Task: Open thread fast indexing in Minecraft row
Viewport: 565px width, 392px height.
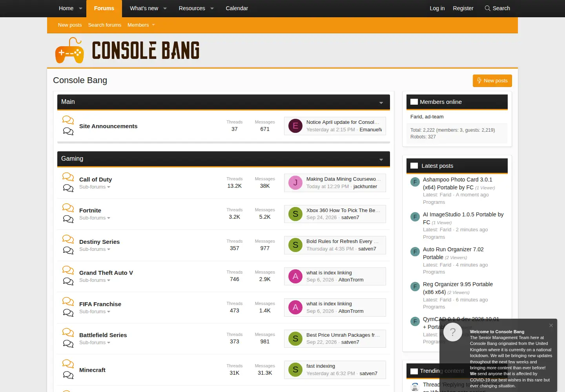Action: [x=321, y=366]
